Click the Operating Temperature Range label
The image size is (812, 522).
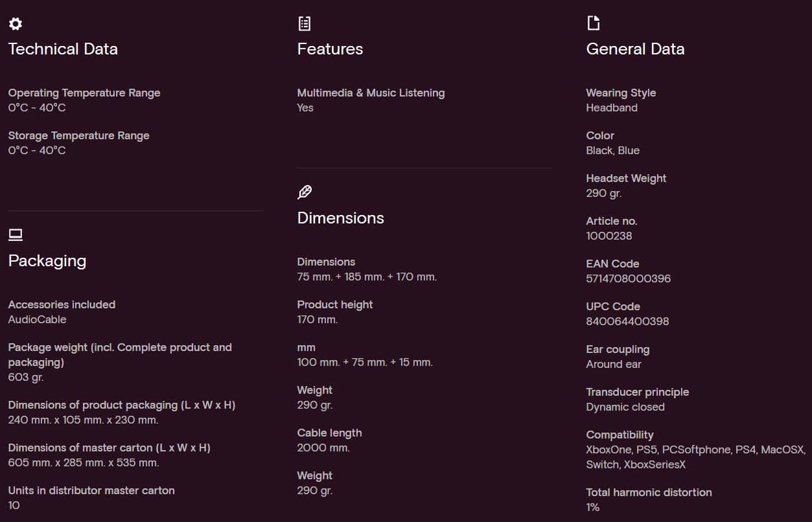pos(84,93)
